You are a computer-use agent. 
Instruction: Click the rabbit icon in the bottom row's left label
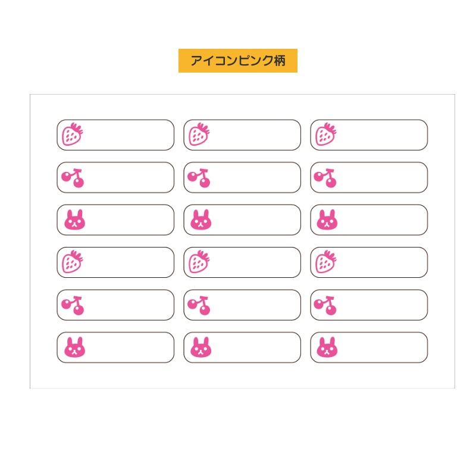[74, 347]
